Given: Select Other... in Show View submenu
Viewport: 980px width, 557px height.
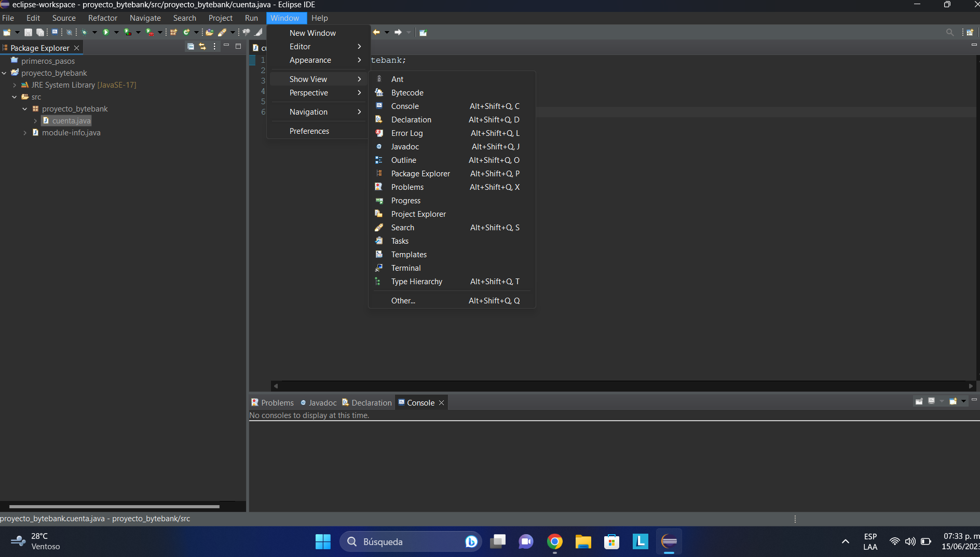Looking at the screenshot, I should (452, 301).
